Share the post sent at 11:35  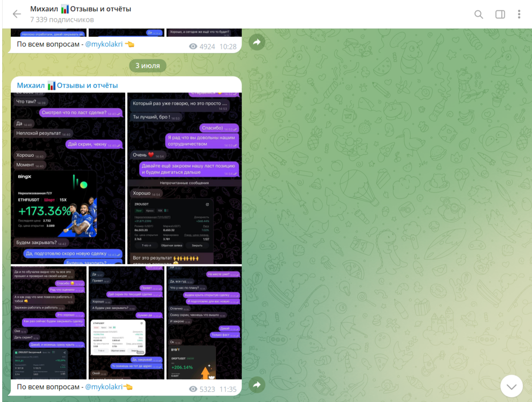click(257, 385)
